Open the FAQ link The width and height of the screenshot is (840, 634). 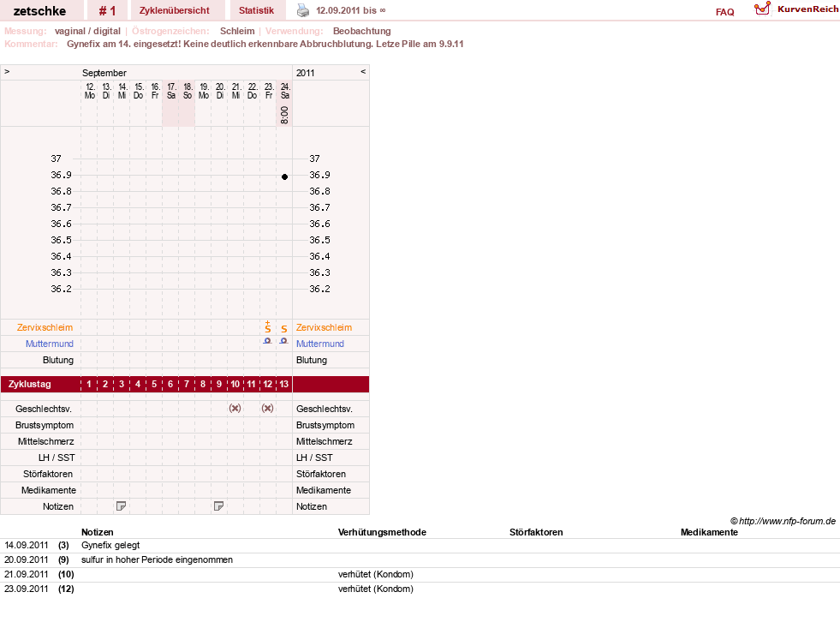[x=724, y=12]
